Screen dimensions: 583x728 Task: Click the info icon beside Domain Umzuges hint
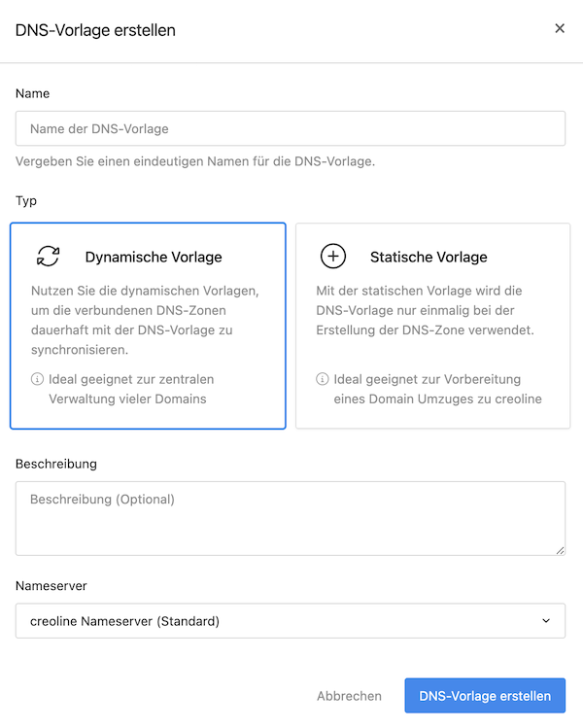click(323, 379)
